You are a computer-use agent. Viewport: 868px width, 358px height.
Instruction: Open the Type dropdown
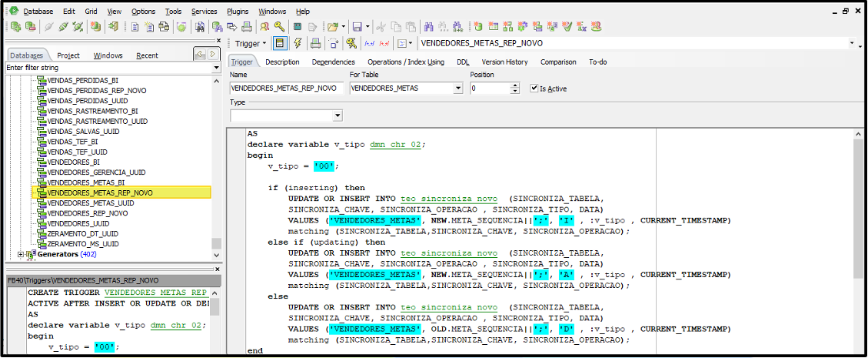(x=338, y=115)
